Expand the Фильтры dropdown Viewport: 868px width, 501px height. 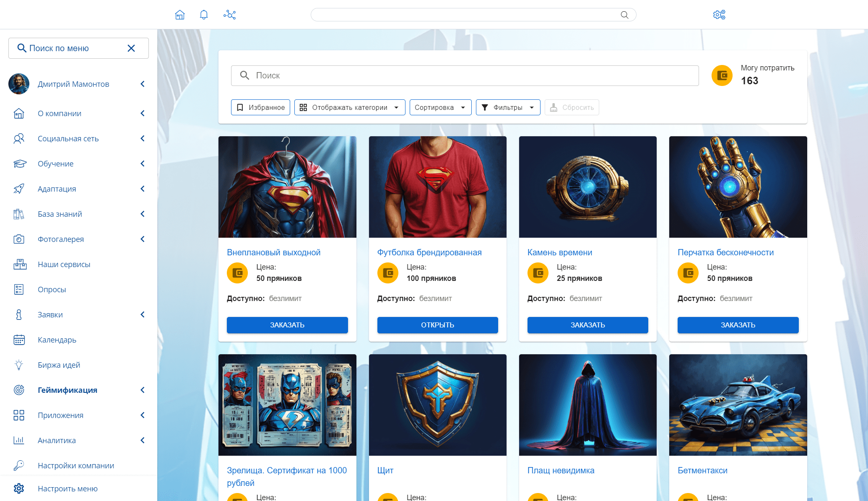coord(507,107)
